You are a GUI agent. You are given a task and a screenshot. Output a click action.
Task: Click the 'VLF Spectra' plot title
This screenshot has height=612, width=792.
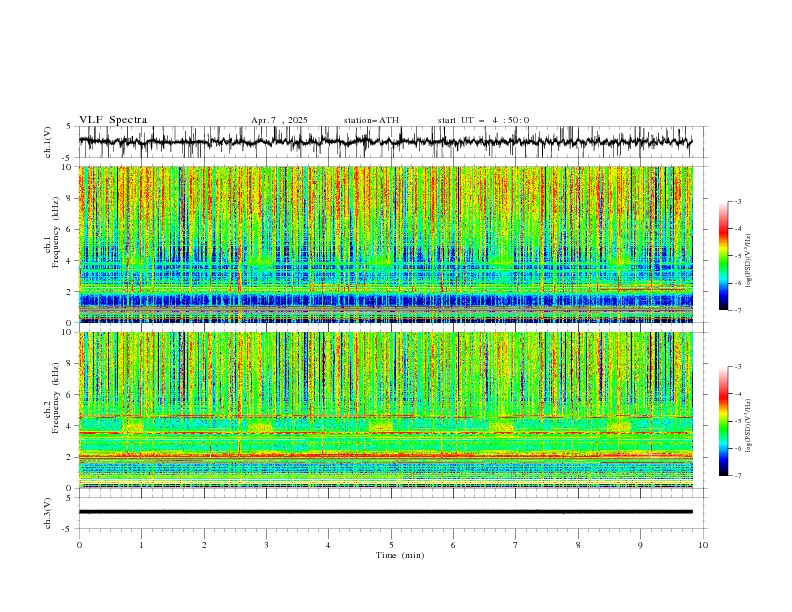coord(113,120)
